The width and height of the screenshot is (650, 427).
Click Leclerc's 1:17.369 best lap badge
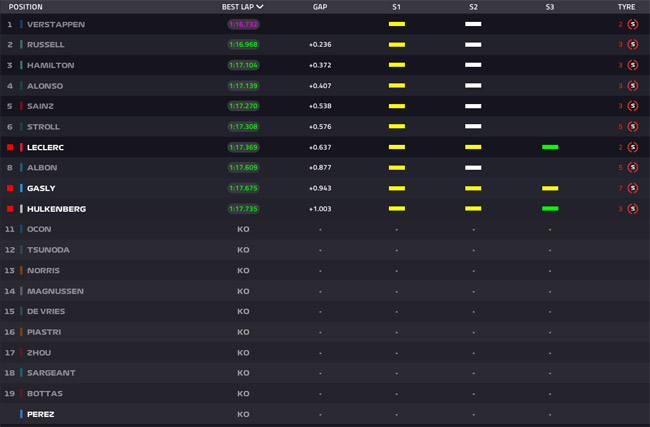(243, 147)
